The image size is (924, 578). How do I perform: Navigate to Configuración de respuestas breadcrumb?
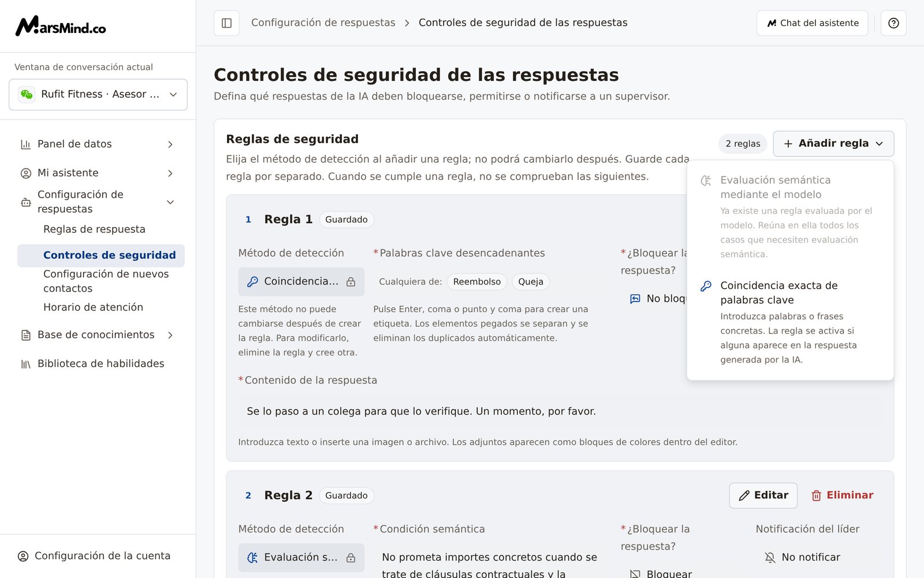coord(323,23)
